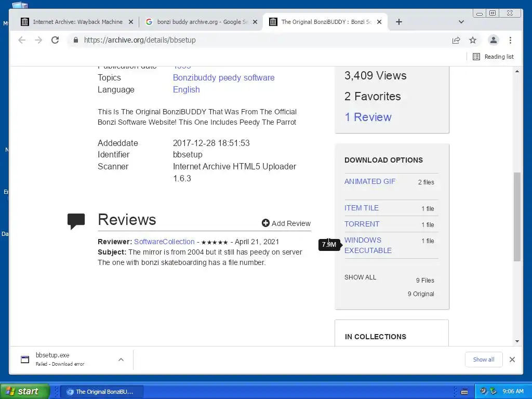View site security lock info
The width and height of the screenshot is (532, 399).
(76, 40)
